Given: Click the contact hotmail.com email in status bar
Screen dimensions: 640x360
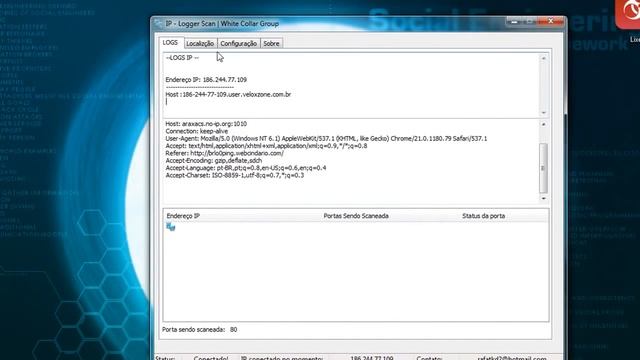Looking at the screenshot, I should pos(512,358).
